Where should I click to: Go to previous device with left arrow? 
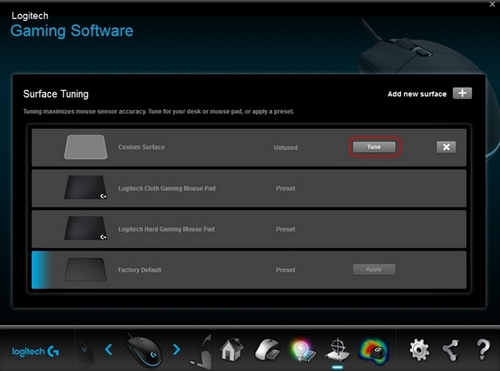(109, 350)
